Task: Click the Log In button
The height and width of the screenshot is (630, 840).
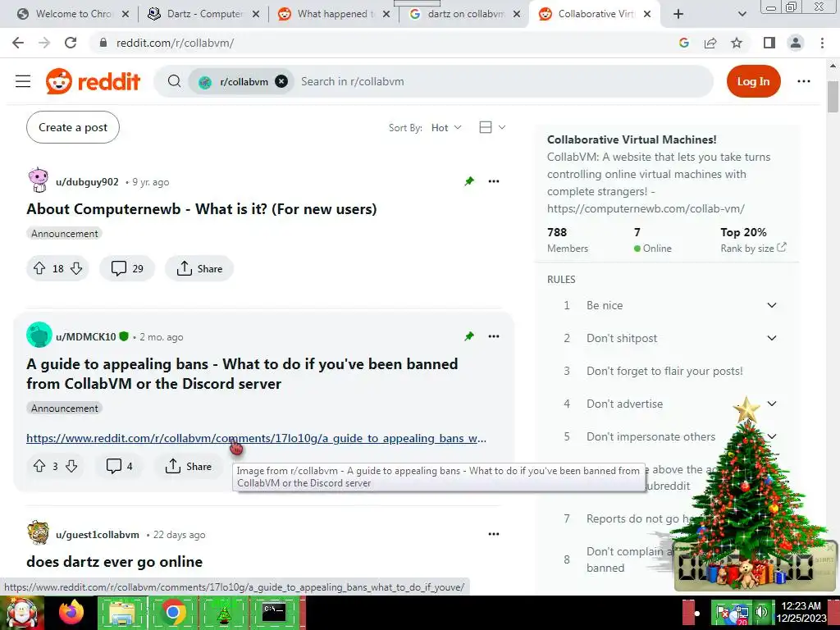Action: tap(753, 81)
